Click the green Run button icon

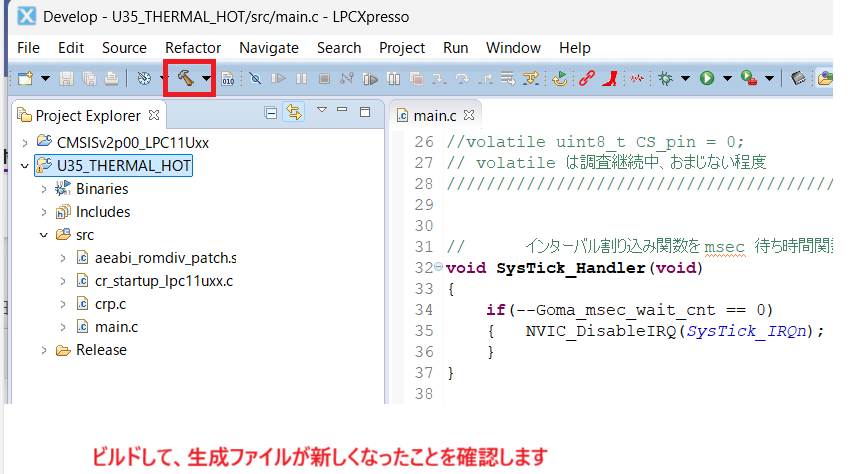click(x=707, y=78)
